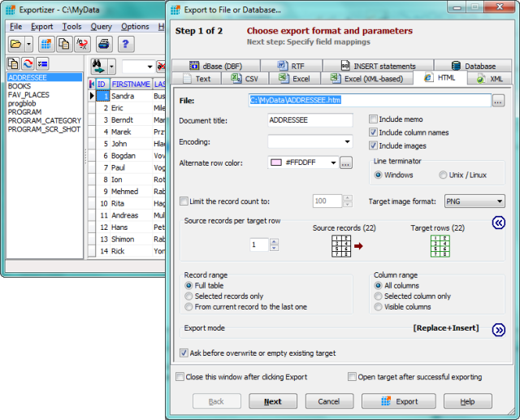Select the BOOKS table in the list
Screen dimensions: 520x420
[19, 85]
